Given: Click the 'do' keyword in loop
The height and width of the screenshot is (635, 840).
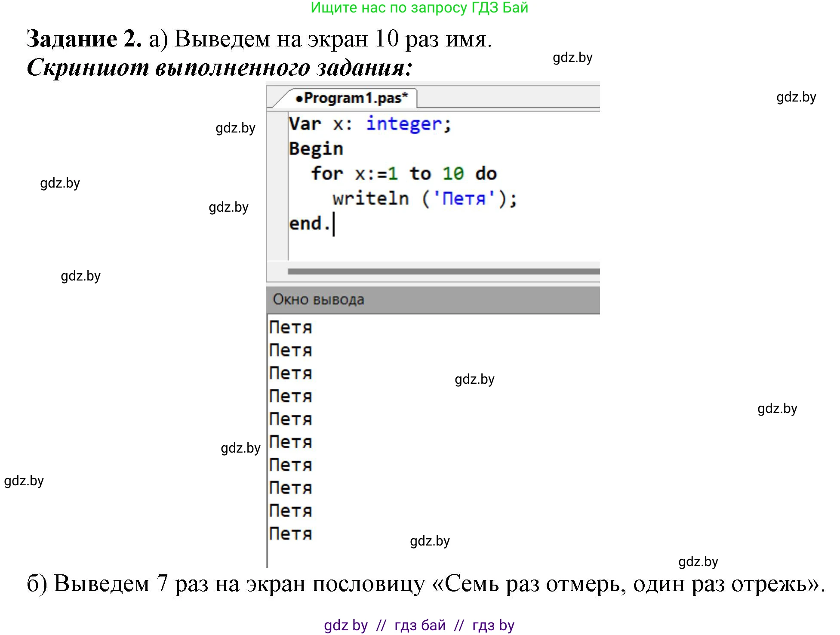Looking at the screenshot, I should (486, 174).
